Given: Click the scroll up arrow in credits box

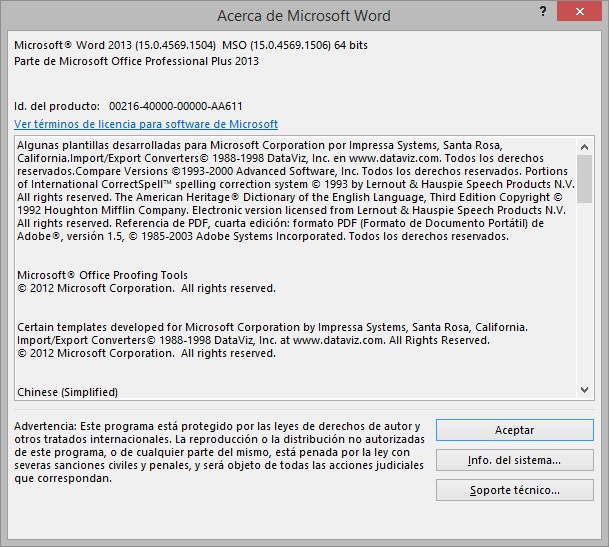Looking at the screenshot, I should point(585,147).
